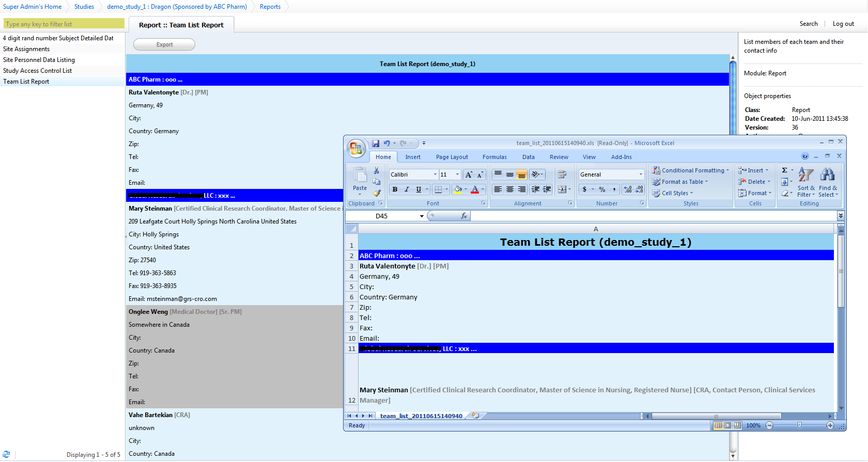Toggle Italic formatting
The width and height of the screenshot is (868, 462).
407,189
